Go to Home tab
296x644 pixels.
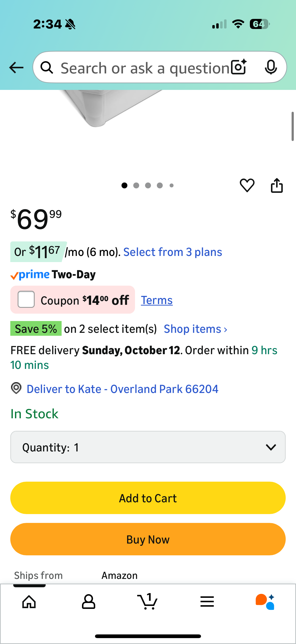tap(29, 602)
